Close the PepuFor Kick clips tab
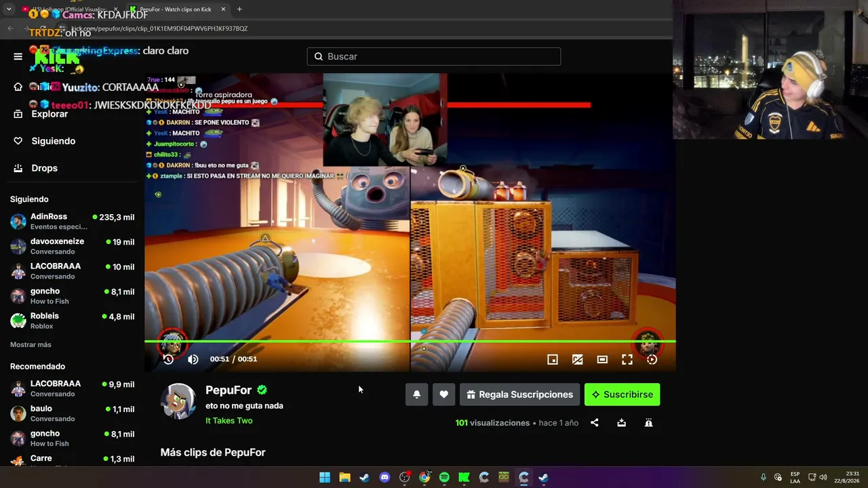Viewport: 868px width, 488px height. coord(223,9)
